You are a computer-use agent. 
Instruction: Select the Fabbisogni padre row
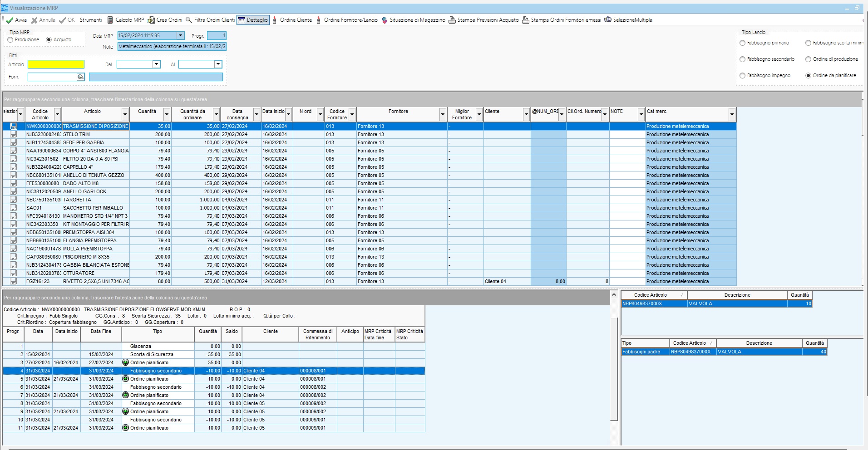724,352
